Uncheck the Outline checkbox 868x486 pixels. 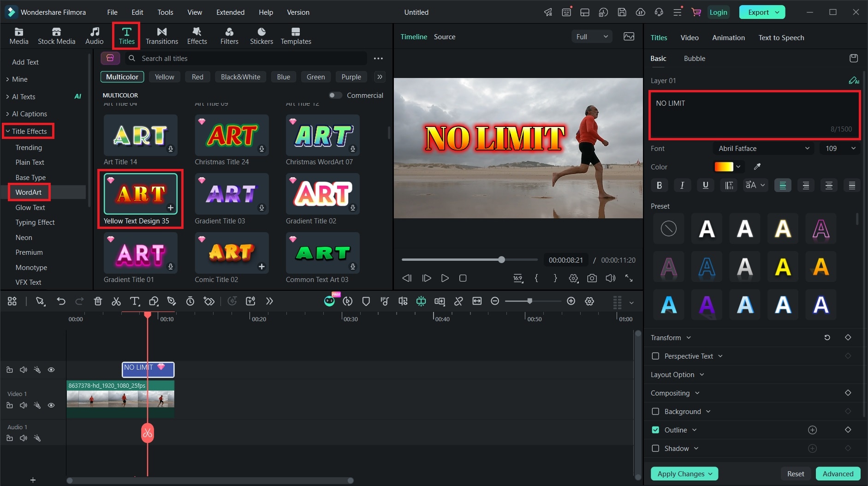tap(655, 430)
